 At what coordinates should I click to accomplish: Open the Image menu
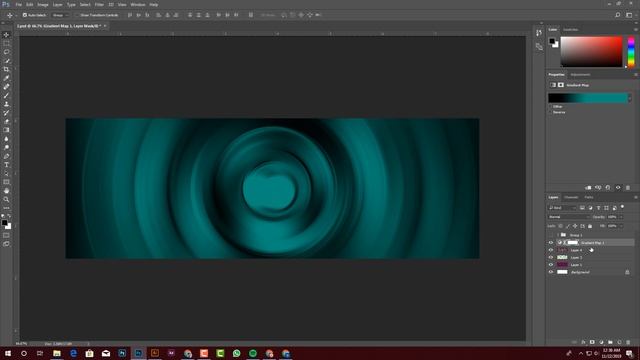pyautogui.click(x=43, y=4)
